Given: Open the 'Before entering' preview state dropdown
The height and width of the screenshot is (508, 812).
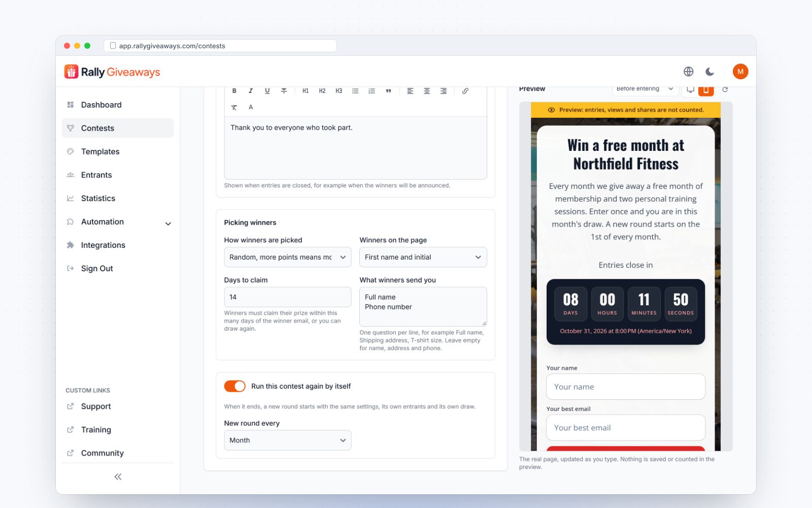Looking at the screenshot, I should 645,89.
